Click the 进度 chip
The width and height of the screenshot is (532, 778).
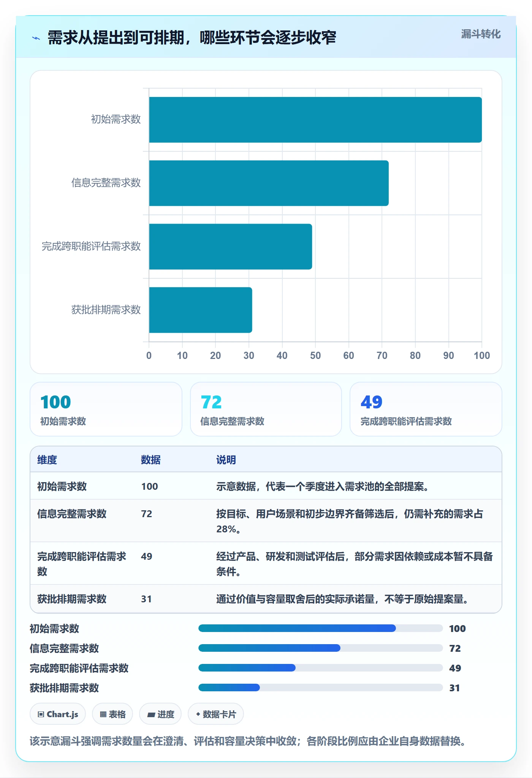(x=160, y=714)
